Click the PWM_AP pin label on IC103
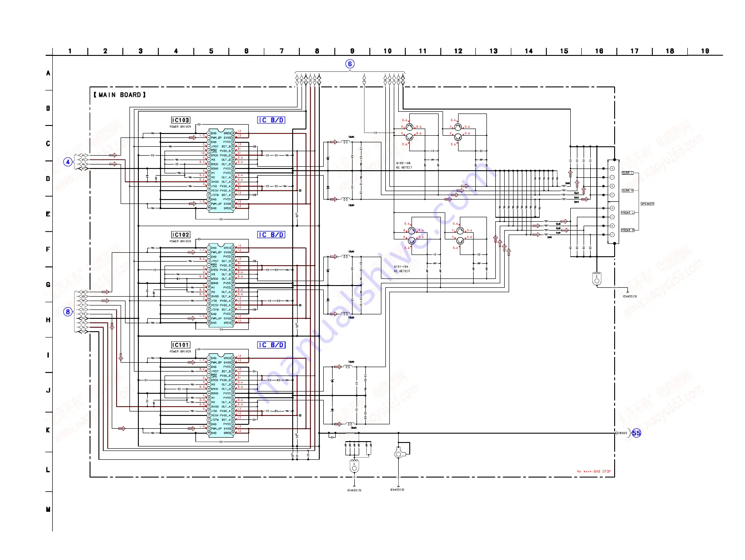745x560 pixels. pos(216,204)
